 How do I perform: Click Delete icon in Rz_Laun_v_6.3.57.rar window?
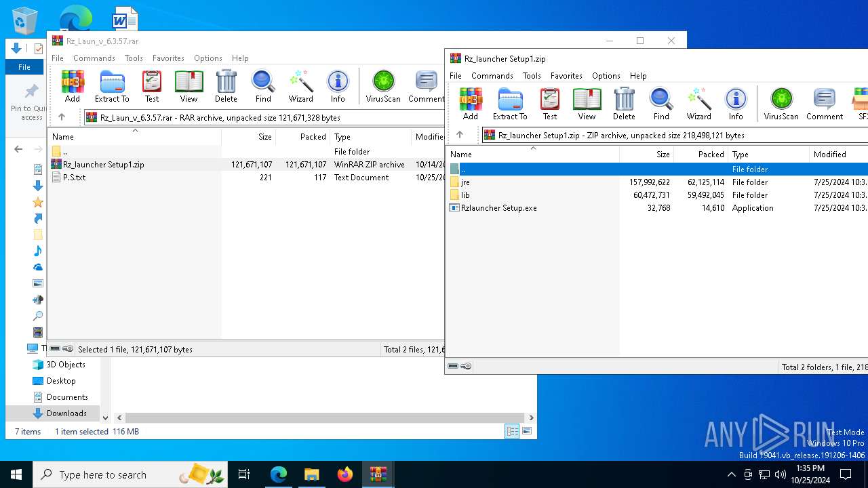[226, 86]
